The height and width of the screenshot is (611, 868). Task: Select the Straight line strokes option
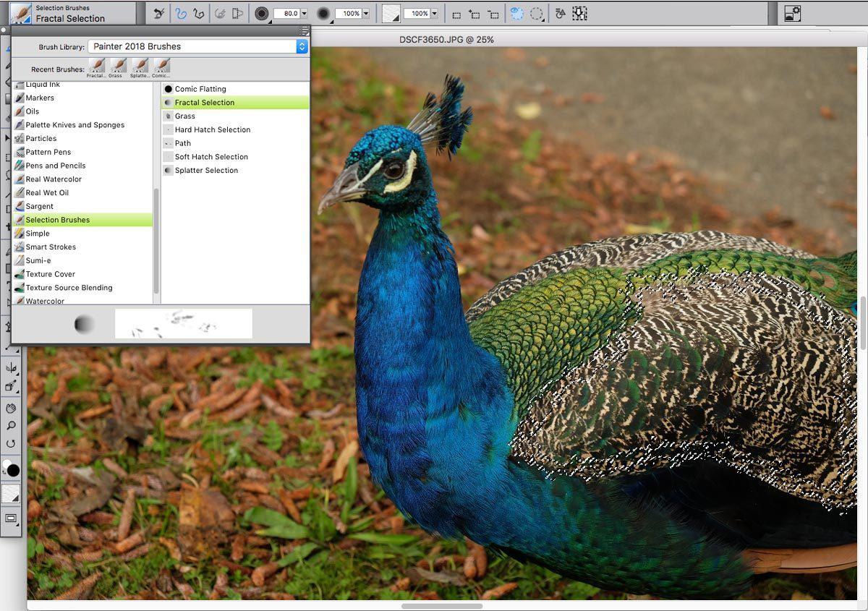[x=199, y=13]
